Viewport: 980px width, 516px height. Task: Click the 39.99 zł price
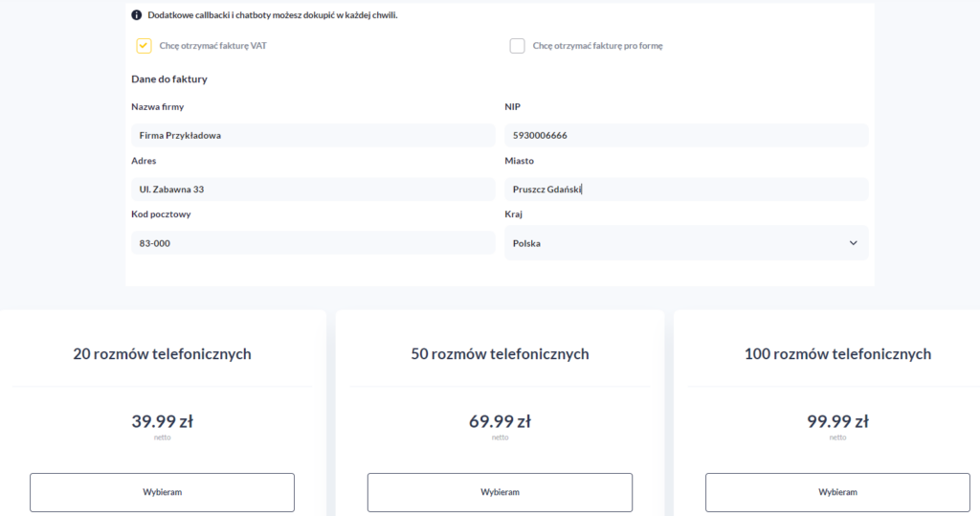[x=162, y=421]
